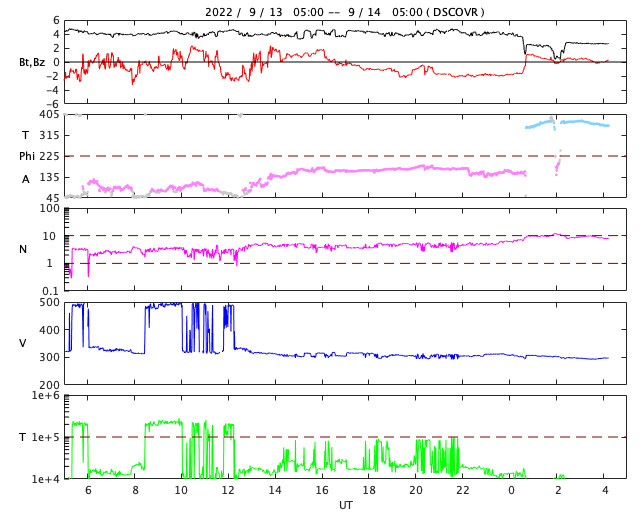The height and width of the screenshot is (512, 640).
Task: Click the '300' tick label on velocity panel
Action: tap(49, 357)
